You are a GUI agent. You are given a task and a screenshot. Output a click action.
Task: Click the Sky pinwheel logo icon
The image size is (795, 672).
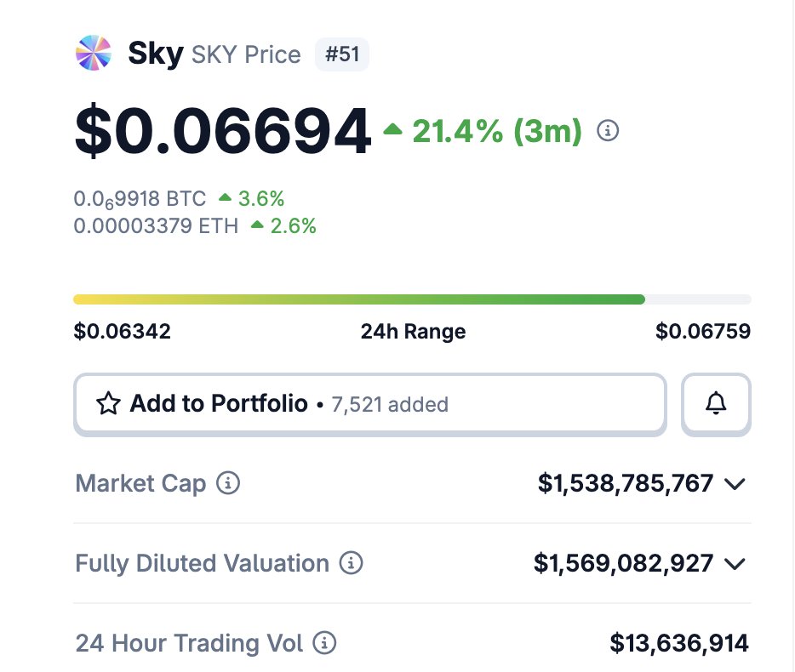94,54
